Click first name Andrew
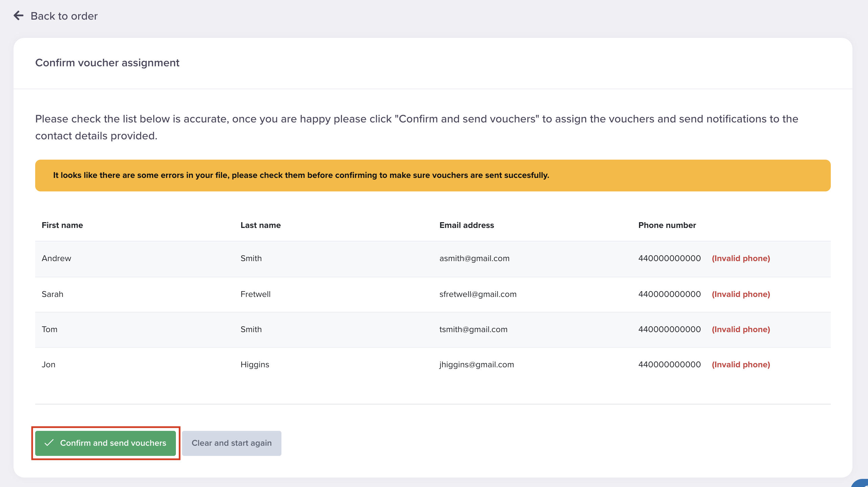The width and height of the screenshot is (868, 487). click(x=56, y=258)
